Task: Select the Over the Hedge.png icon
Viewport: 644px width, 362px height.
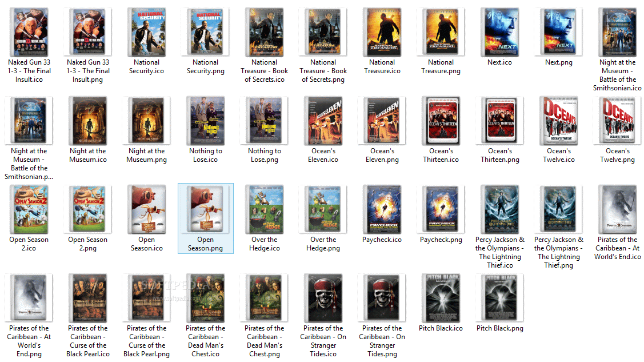Action: (323, 209)
